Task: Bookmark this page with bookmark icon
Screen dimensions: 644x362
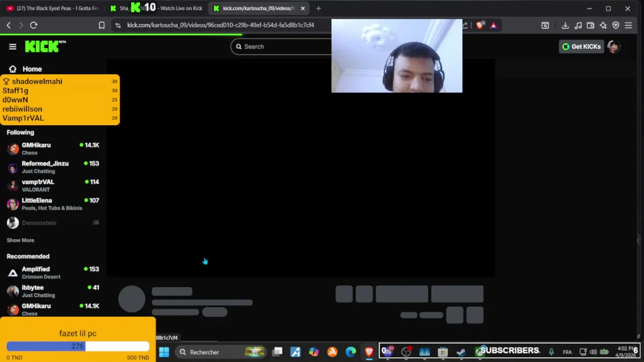Action: [x=102, y=25]
